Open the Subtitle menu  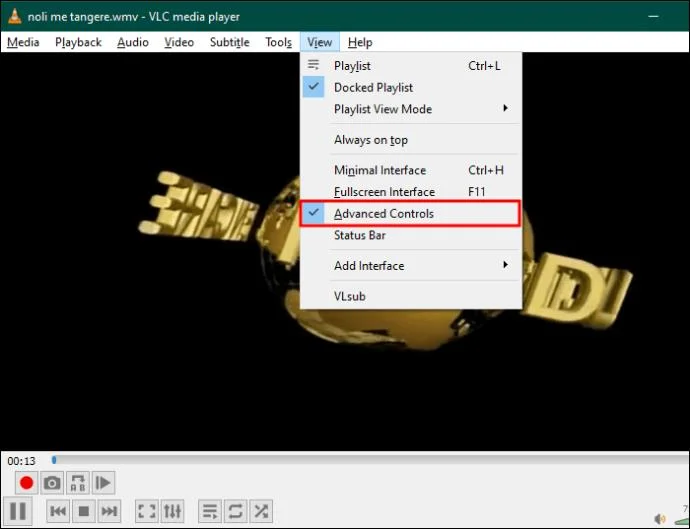(230, 42)
